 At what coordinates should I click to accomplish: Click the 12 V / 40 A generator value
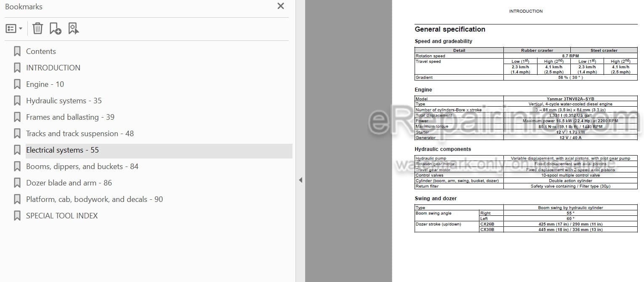[570, 137]
